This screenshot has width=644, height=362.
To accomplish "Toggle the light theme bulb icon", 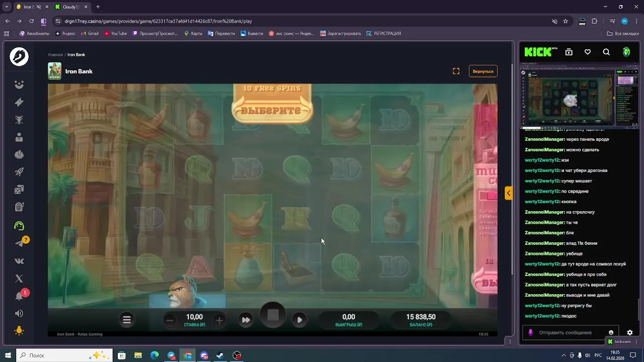I will point(19,331).
